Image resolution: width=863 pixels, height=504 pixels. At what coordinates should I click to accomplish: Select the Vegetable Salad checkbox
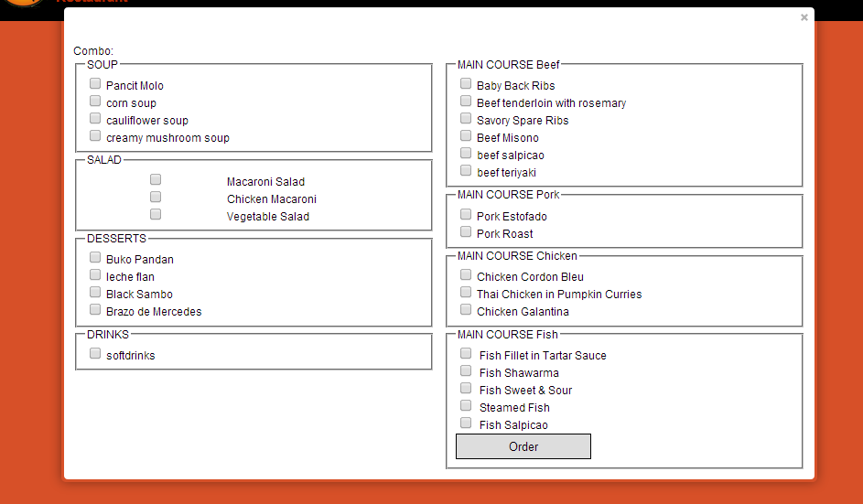point(156,214)
